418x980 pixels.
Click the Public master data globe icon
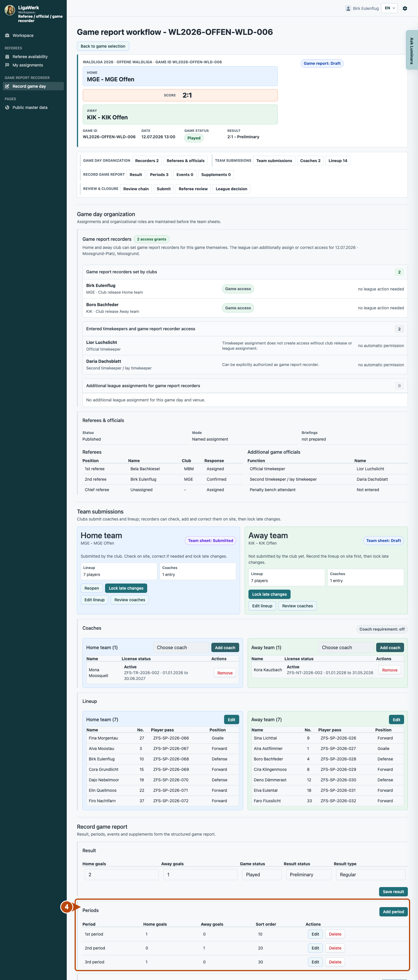click(x=7, y=108)
